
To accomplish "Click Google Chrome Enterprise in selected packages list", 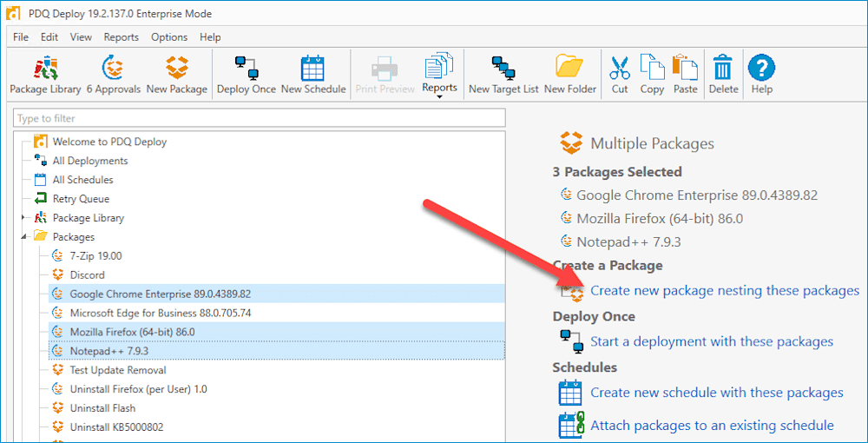I will tap(697, 195).
